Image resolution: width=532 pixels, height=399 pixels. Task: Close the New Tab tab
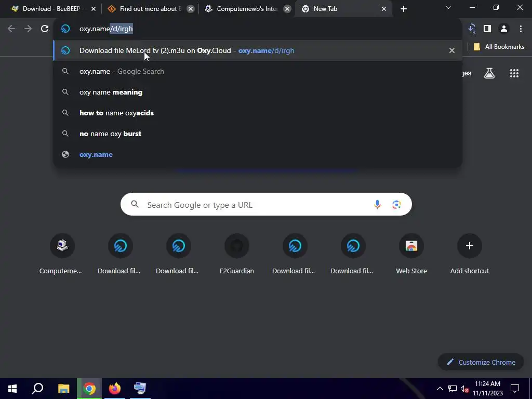384,9
